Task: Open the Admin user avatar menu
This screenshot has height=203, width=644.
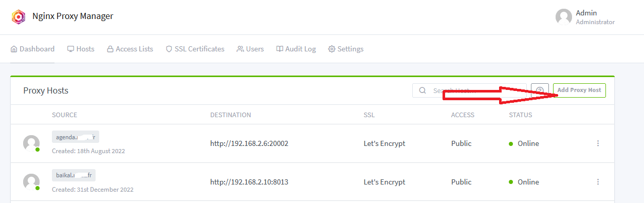Action: click(x=564, y=17)
